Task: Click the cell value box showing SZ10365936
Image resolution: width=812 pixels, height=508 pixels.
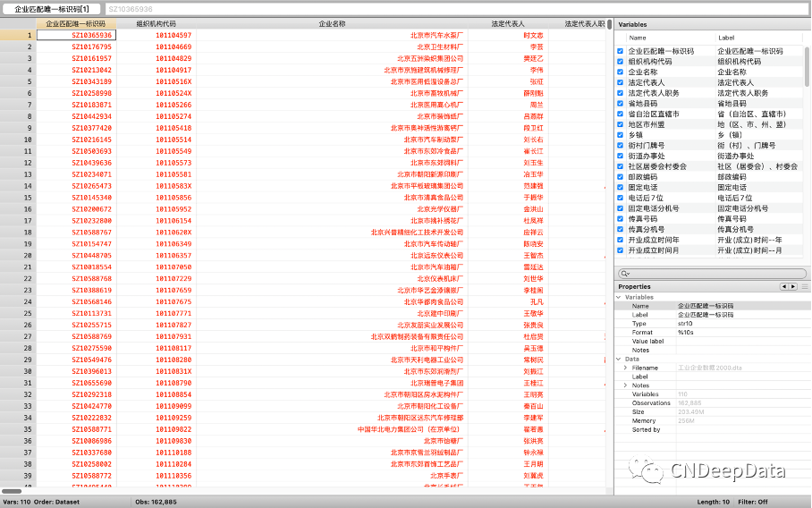Action: point(457,9)
